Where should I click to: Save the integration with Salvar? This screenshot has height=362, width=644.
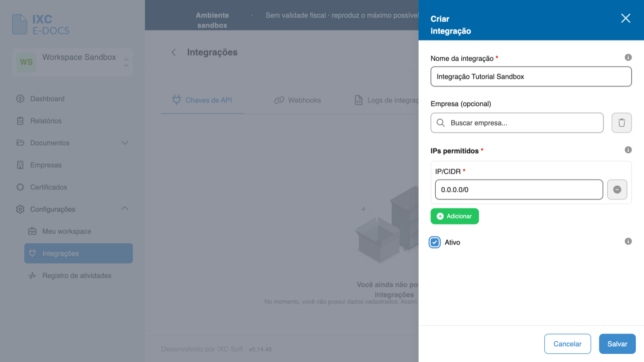[617, 344]
